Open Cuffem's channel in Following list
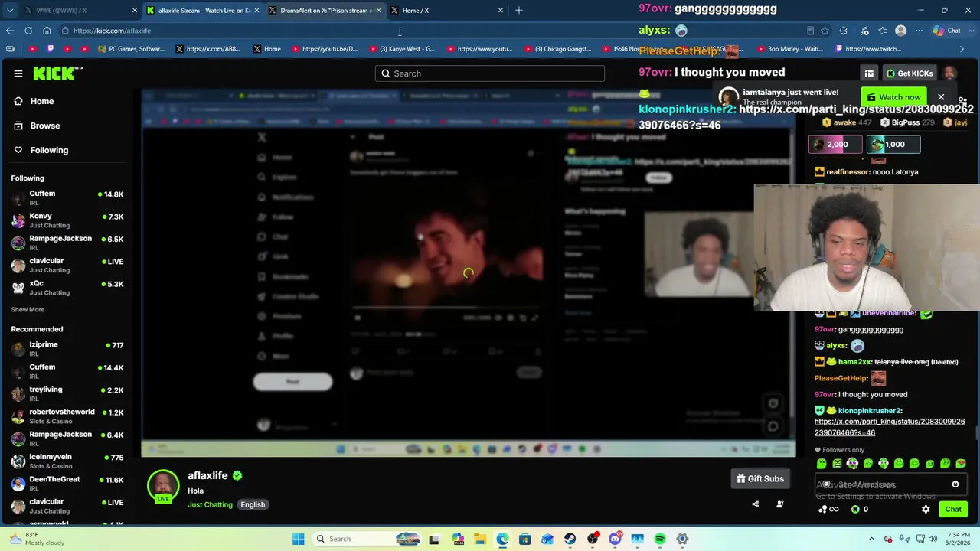This screenshot has height=551, width=980. [x=67, y=197]
